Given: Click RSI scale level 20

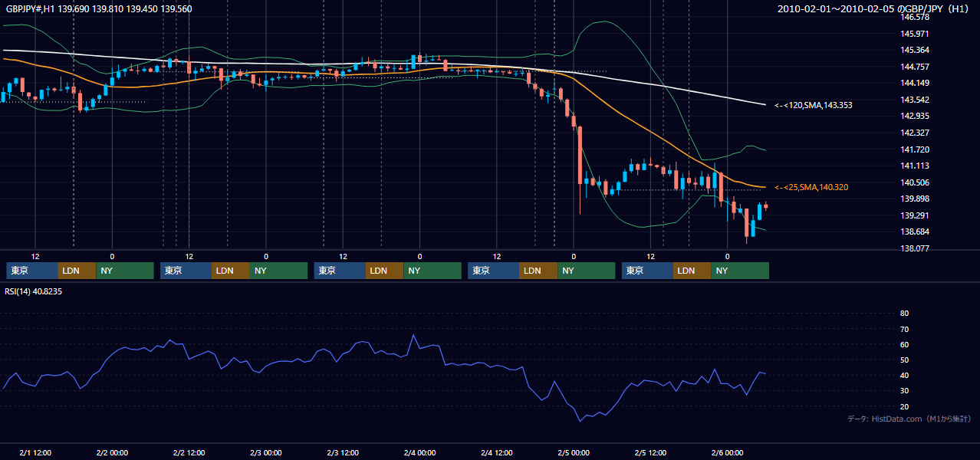Looking at the screenshot, I should pos(904,406).
